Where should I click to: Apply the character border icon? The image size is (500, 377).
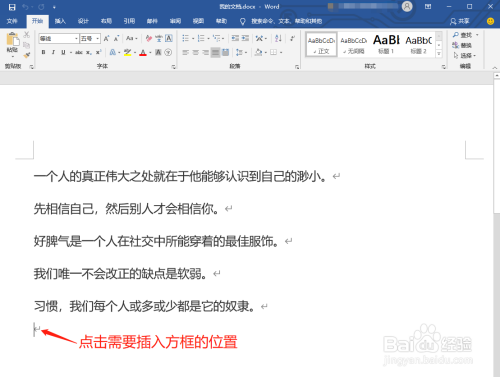point(169,39)
